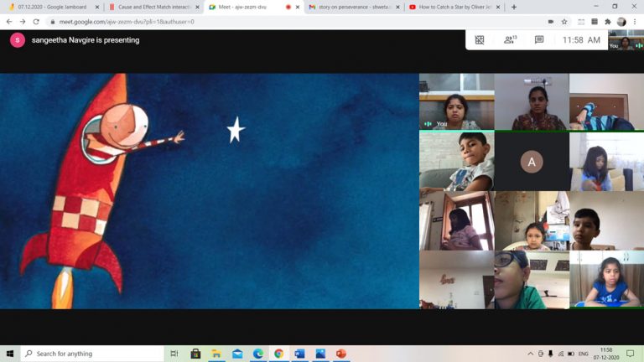Show hidden system tray icons
Viewport: 644px width, 362px height.
(x=530, y=354)
